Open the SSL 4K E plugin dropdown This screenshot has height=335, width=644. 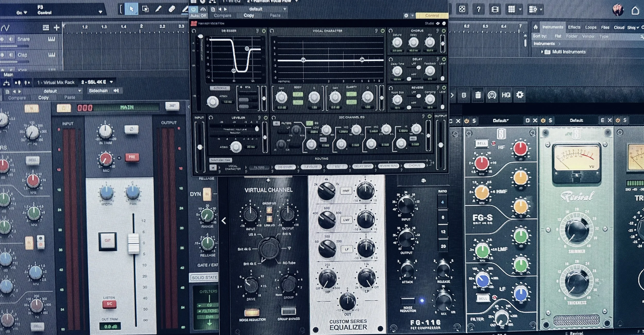(x=111, y=82)
